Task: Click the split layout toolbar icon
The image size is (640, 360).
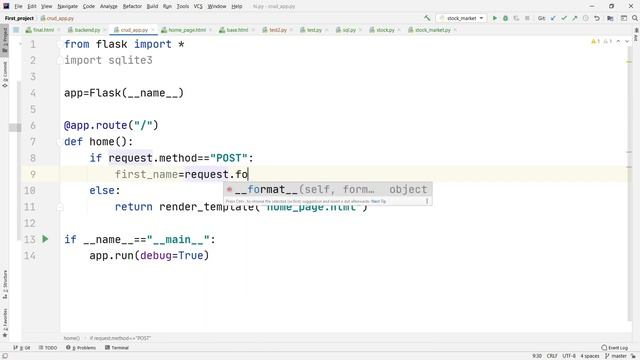Action: pyautogui.click(x=624, y=18)
